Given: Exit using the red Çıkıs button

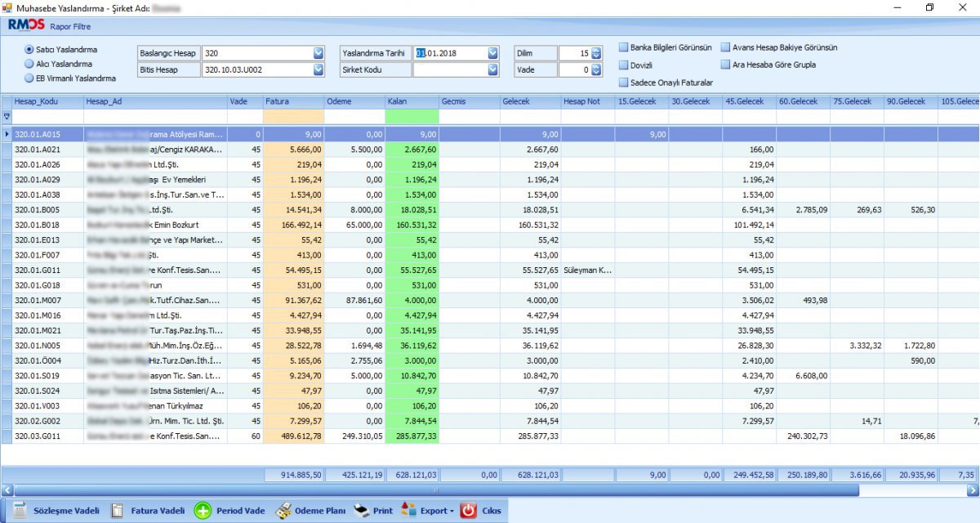Looking at the screenshot, I should 480,511.
